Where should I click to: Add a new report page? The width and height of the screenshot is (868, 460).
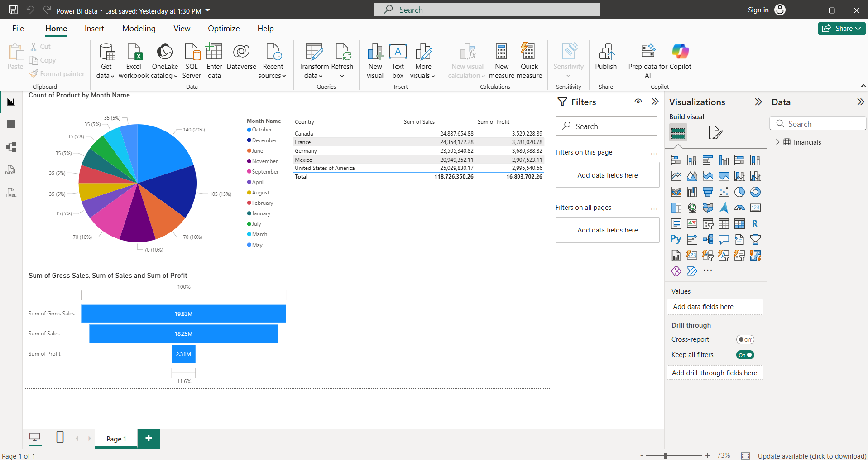149,438
